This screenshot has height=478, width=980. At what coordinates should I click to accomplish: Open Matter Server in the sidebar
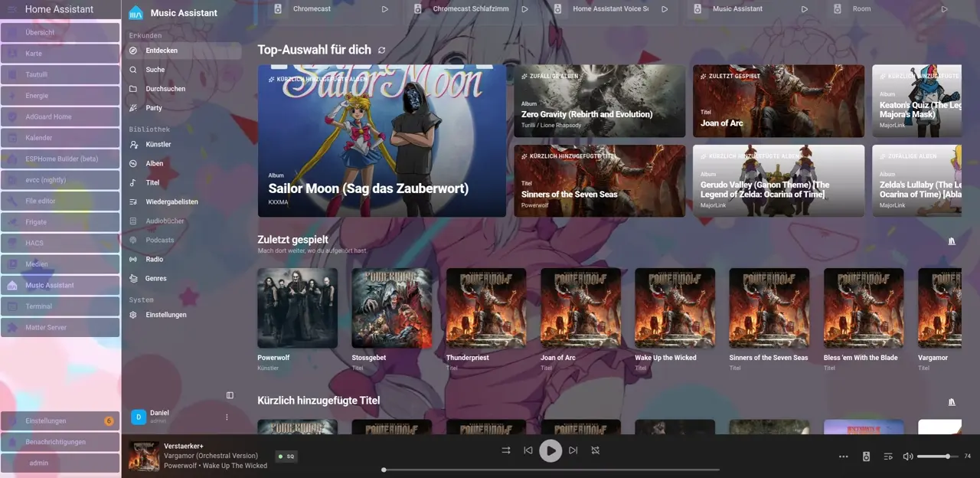click(x=60, y=327)
